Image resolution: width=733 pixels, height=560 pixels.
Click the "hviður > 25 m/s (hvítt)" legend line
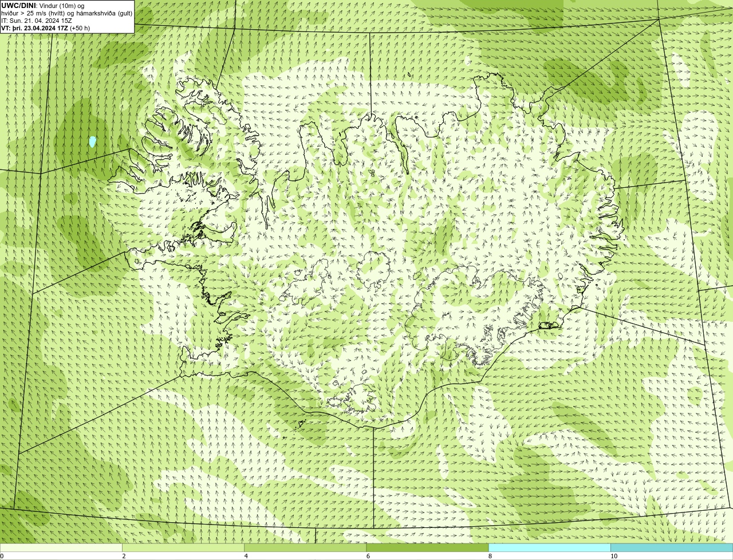point(67,13)
